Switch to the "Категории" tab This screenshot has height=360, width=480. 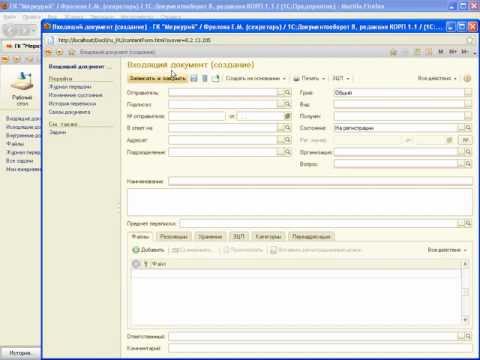pyautogui.click(x=268, y=236)
